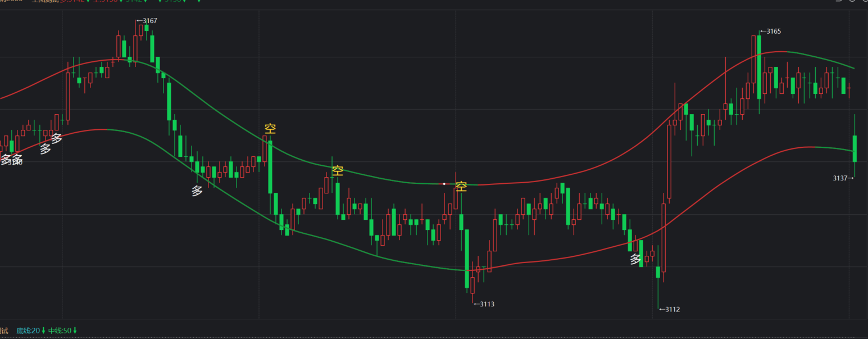
Task: Select the green candle at the 3112 low
Action: tap(658, 272)
